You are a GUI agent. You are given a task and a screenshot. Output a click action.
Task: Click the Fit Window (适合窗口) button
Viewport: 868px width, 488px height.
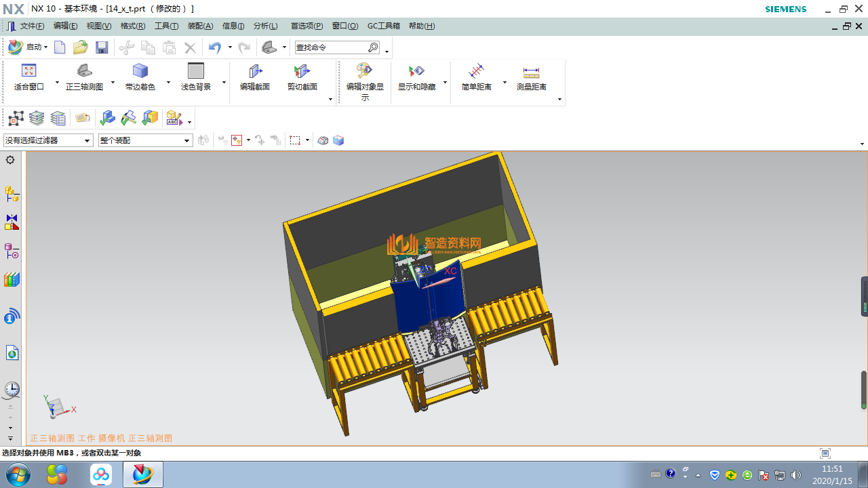tap(28, 77)
